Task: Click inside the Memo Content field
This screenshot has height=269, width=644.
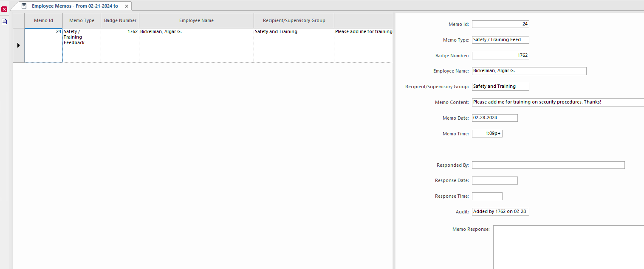Action: point(552,102)
